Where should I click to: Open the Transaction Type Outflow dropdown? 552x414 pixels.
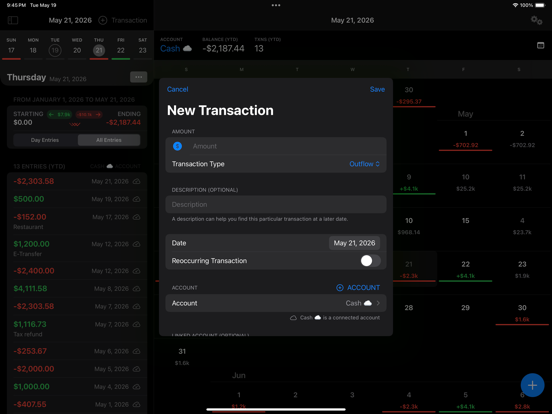pyautogui.click(x=364, y=164)
